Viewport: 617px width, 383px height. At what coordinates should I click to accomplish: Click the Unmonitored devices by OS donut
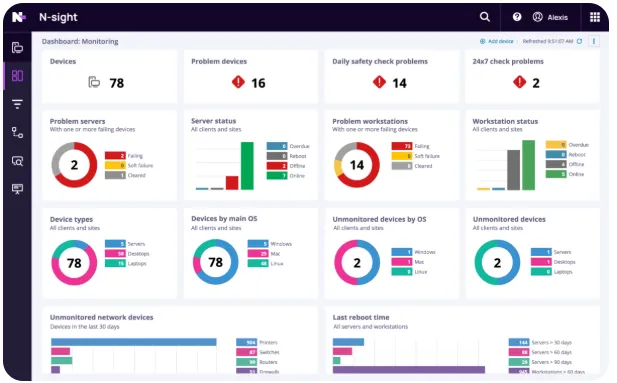click(357, 263)
